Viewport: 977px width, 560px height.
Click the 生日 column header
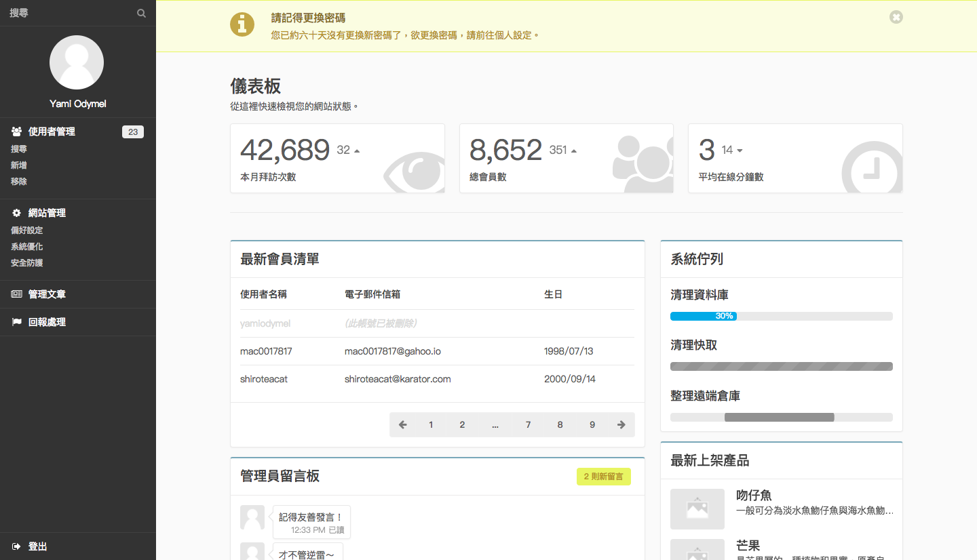(x=553, y=294)
